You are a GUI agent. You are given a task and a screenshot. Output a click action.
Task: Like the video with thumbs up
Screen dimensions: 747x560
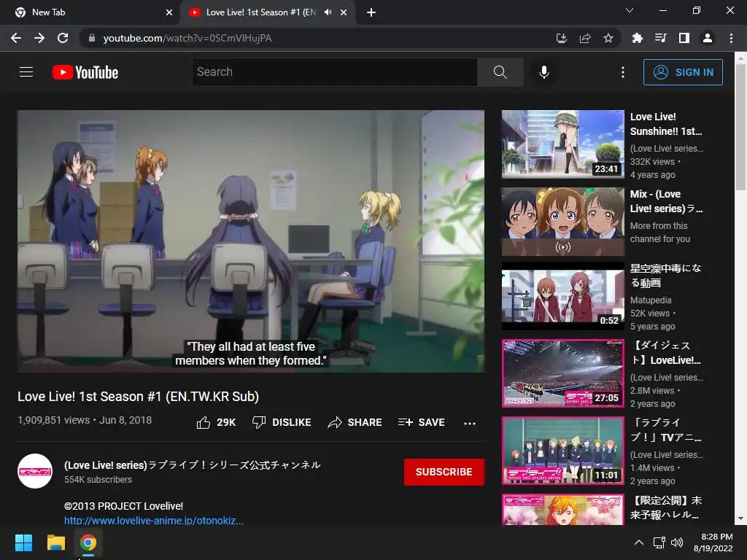[x=216, y=422]
